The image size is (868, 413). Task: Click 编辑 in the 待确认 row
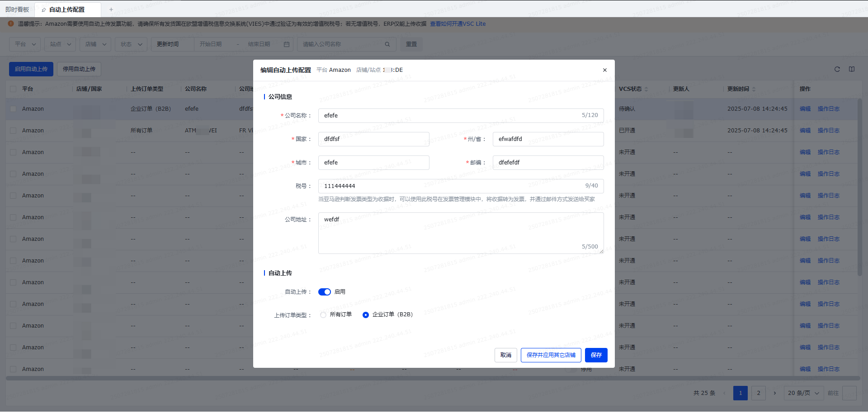click(805, 109)
